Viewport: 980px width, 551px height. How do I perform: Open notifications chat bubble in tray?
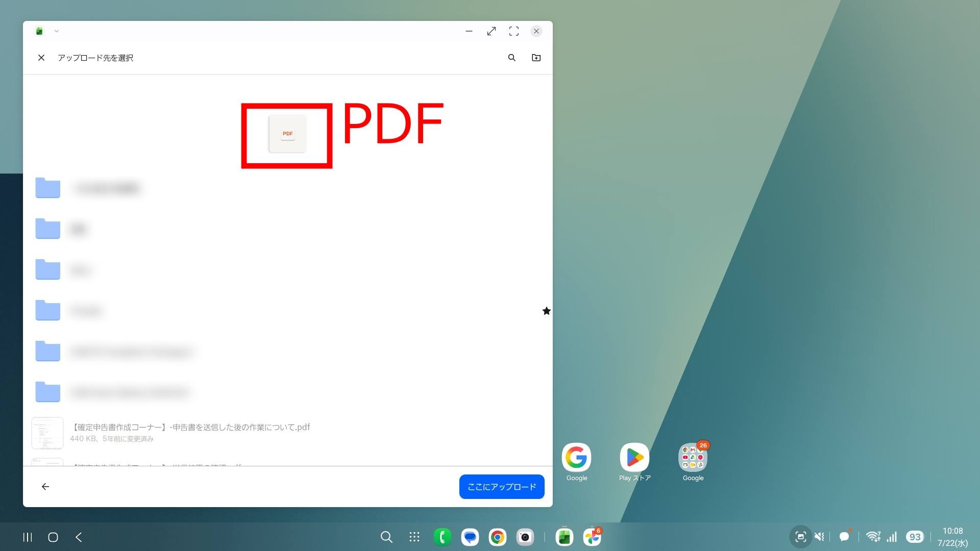coord(845,536)
